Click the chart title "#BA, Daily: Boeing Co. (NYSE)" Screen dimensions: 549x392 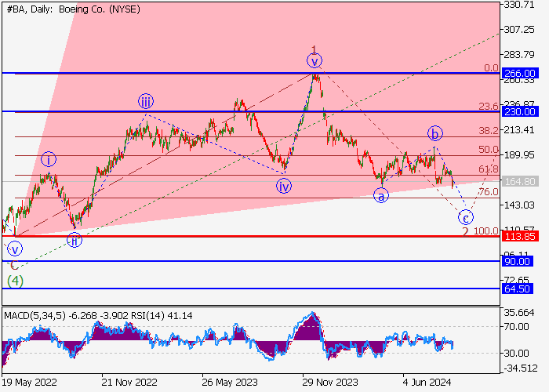74,9
